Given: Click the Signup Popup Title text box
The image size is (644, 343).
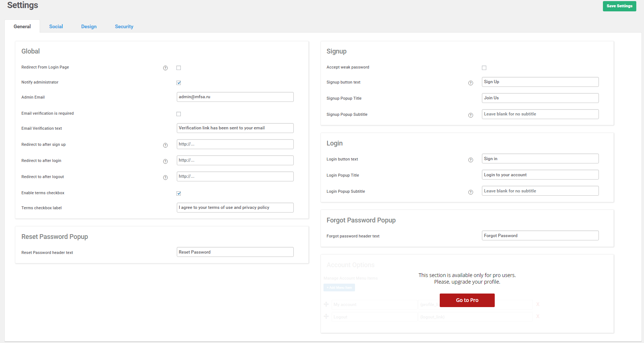Looking at the screenshot, I should coord(540,98).
